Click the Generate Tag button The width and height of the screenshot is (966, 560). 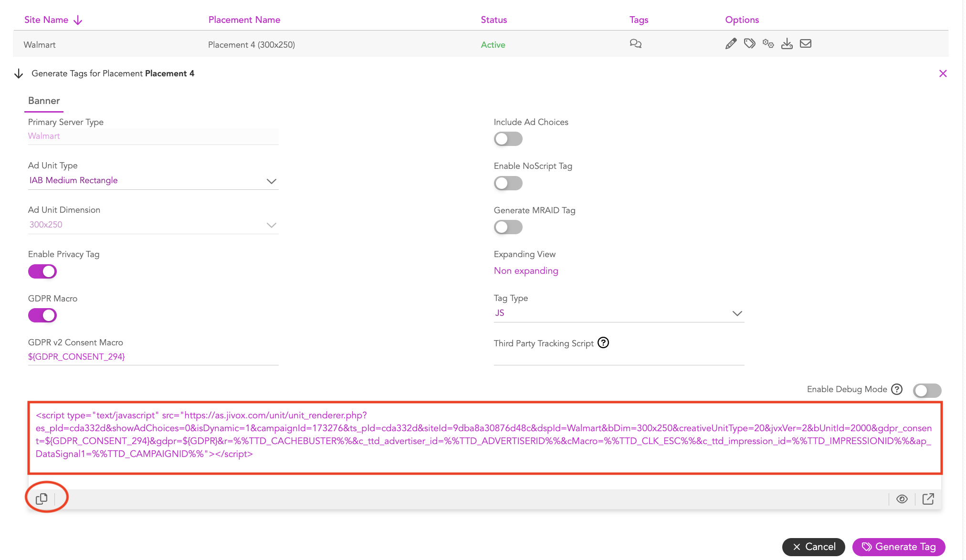898,547
